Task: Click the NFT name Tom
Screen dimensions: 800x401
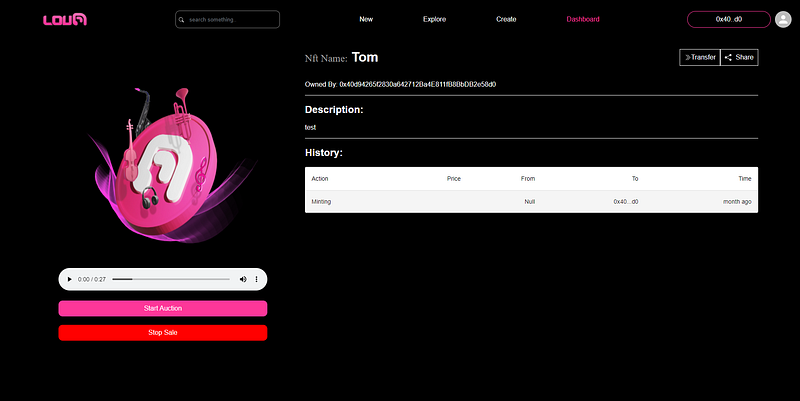Action: (x=365, y=57)
